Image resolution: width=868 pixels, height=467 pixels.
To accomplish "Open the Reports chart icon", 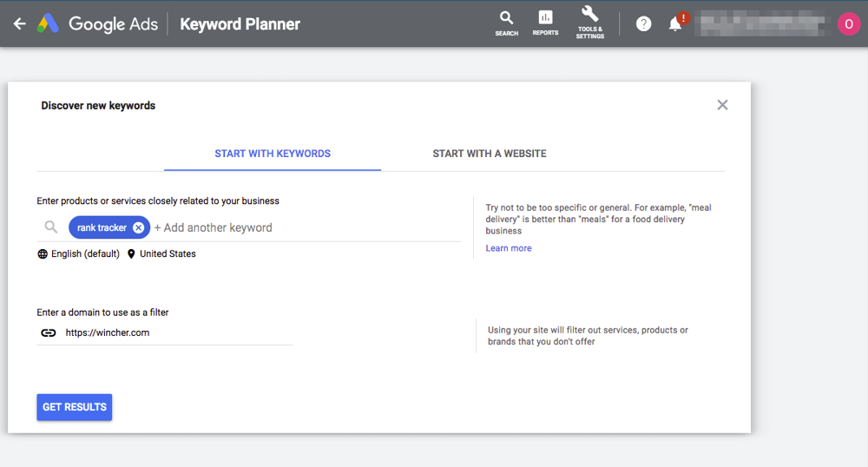I will (x=545, y=23).
